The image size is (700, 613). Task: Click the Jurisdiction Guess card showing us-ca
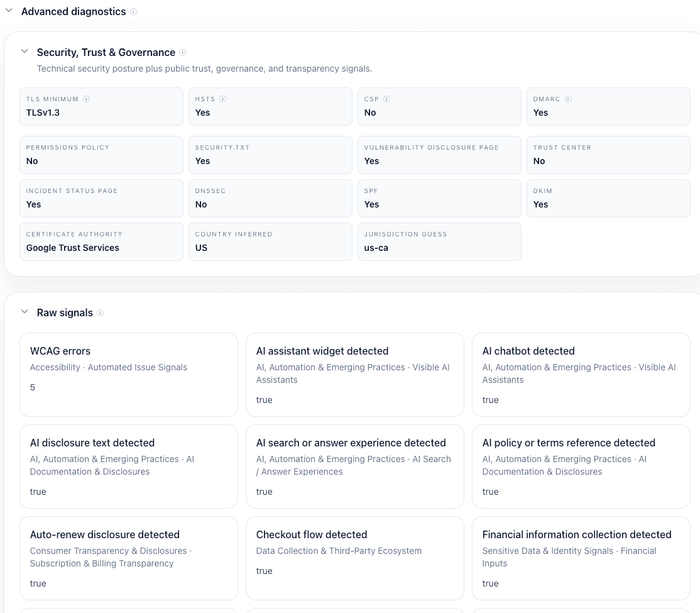click(x=439, y=241)
